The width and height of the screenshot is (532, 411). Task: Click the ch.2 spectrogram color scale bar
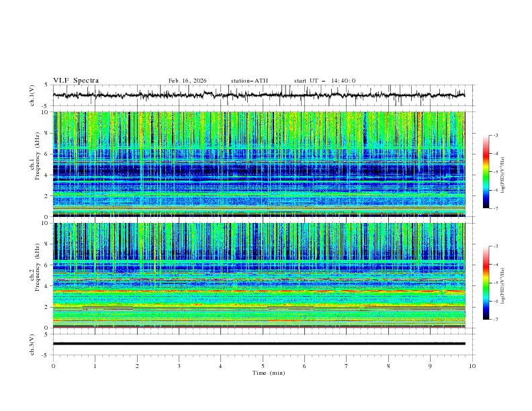tap(486, 282)
